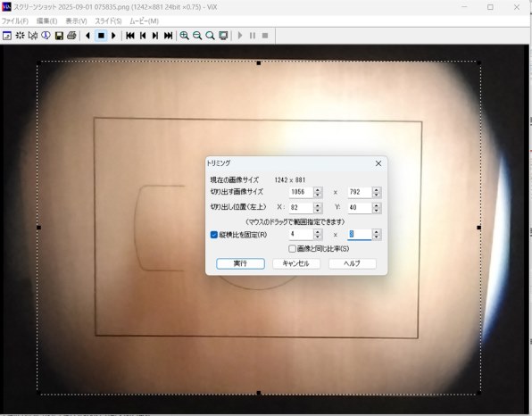
Task: Uncheck 縦横比を固定(R) checkbox
Action: [213, 235]
